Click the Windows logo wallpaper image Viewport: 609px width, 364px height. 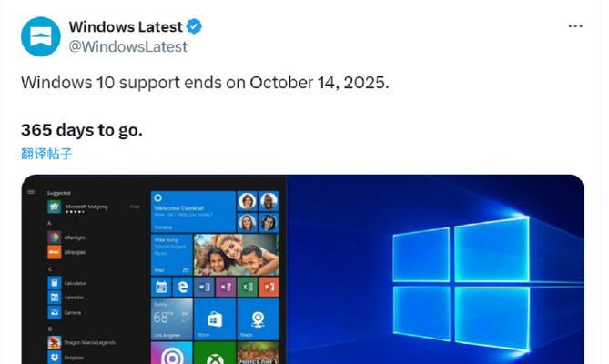(435, 269)
